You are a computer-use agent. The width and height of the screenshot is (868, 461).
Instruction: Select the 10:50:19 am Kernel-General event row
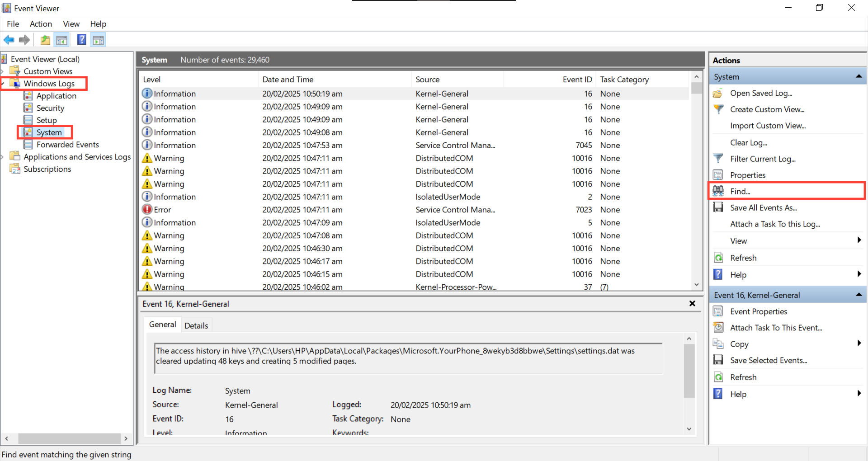(415, 94)
